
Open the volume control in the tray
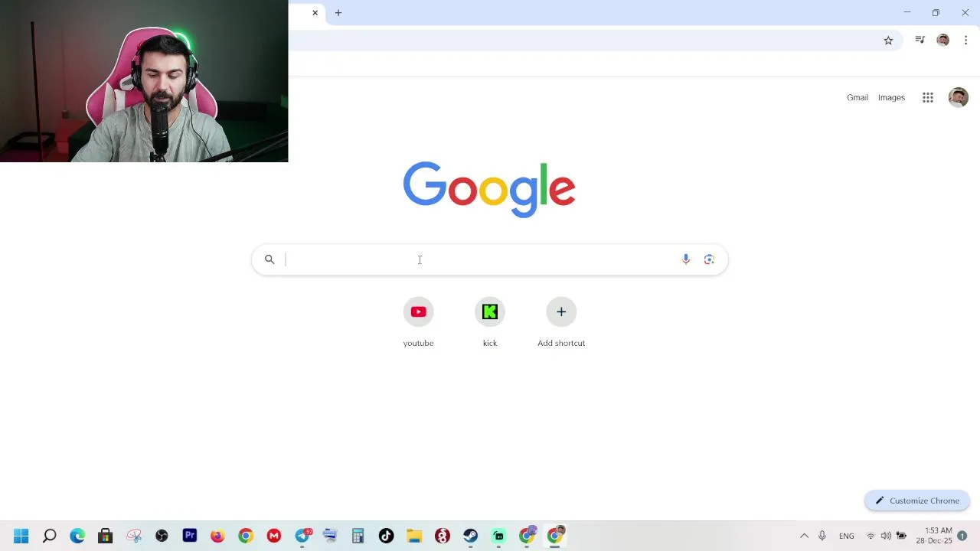click(886, 536)
